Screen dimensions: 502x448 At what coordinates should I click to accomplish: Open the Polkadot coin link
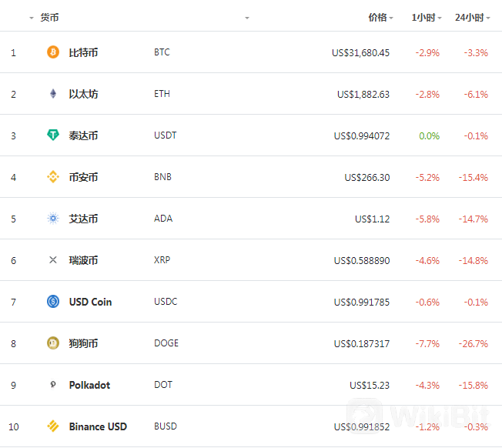[x=89, y=385]
